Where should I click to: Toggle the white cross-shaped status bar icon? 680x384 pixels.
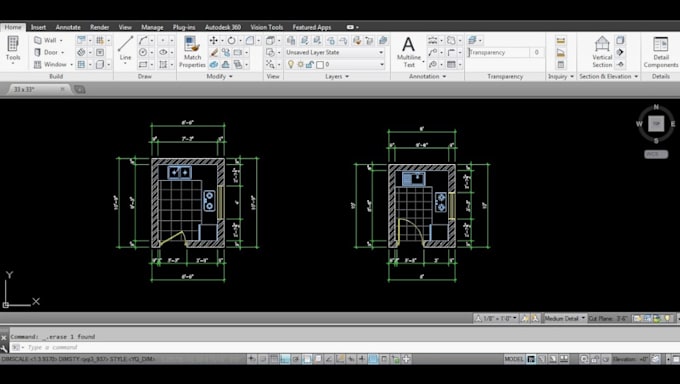406,359
